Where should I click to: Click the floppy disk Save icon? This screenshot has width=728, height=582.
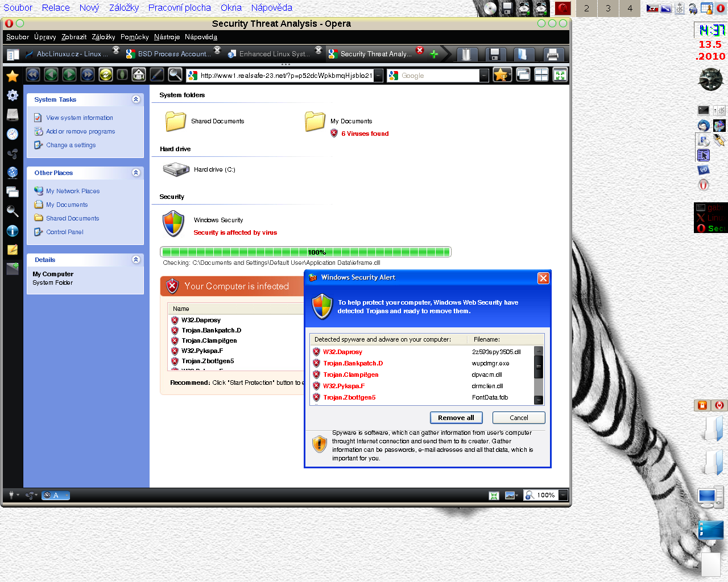pos(494,55)
